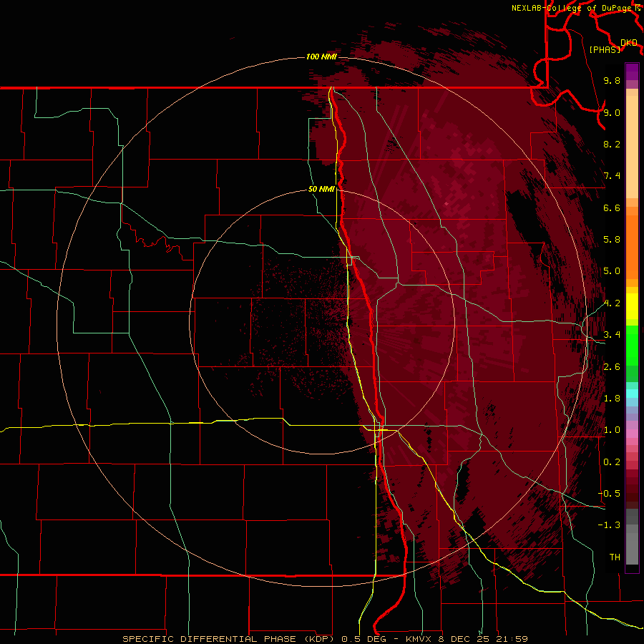Click the -0.5 legend value
This screenshot has height=644, width=644.
click(x=609, y=493)
